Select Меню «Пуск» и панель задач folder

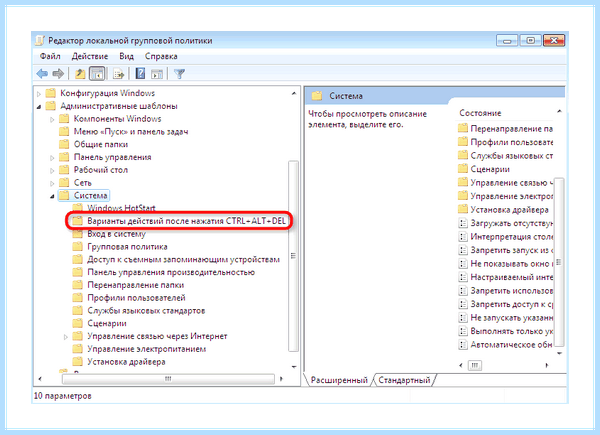tap(124, 132)
